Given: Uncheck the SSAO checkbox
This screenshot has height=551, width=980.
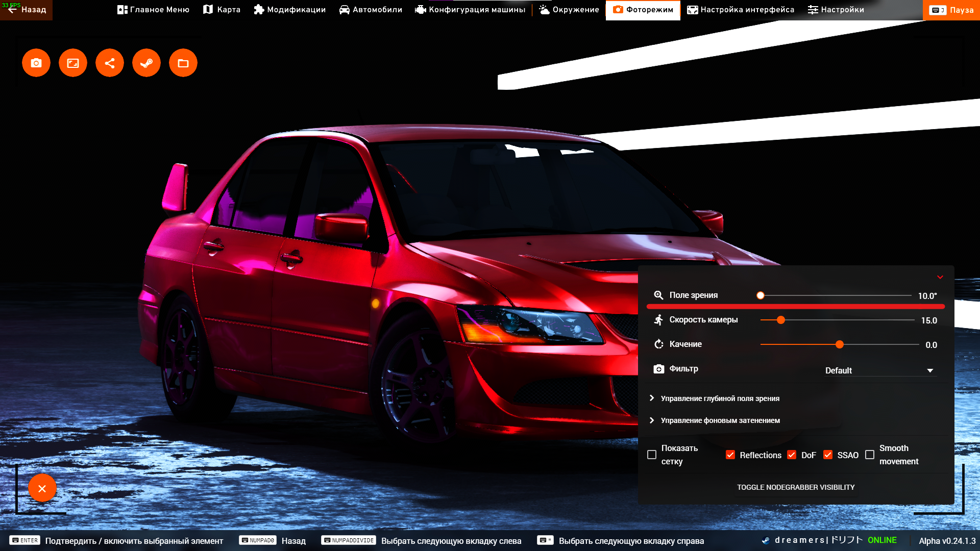Looking at the screenshot, I should pyautogui.click(x=828, y=455).
